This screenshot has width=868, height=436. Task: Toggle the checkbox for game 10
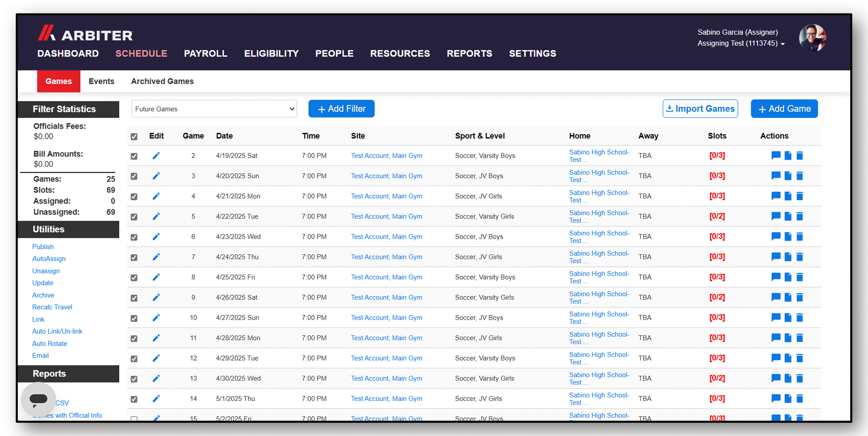[134, 319]
